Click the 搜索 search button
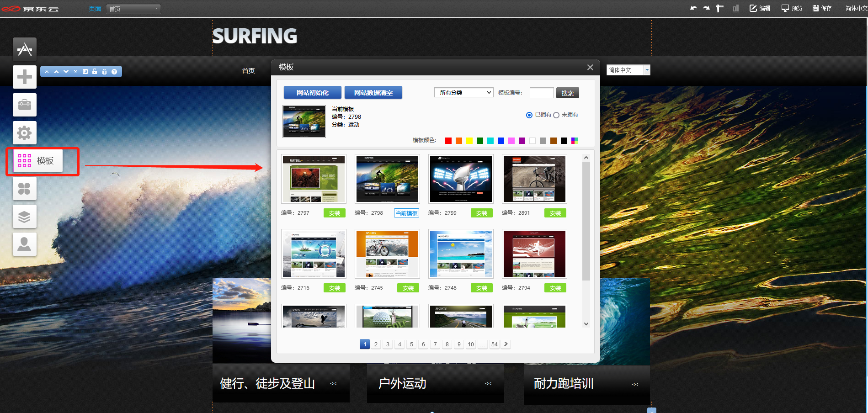868x413 pixels. tap(568, 93)
